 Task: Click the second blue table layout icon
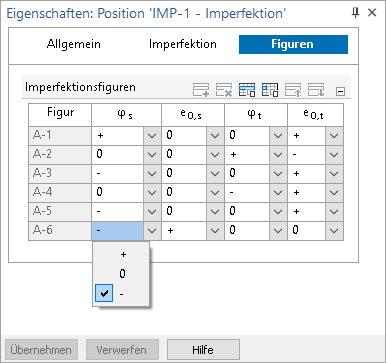coord(270,90)
